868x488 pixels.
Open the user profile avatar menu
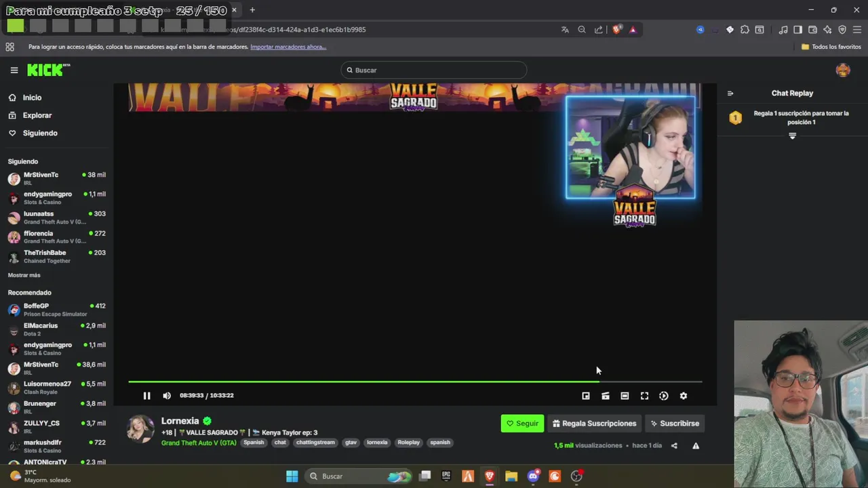click(843, 70)
